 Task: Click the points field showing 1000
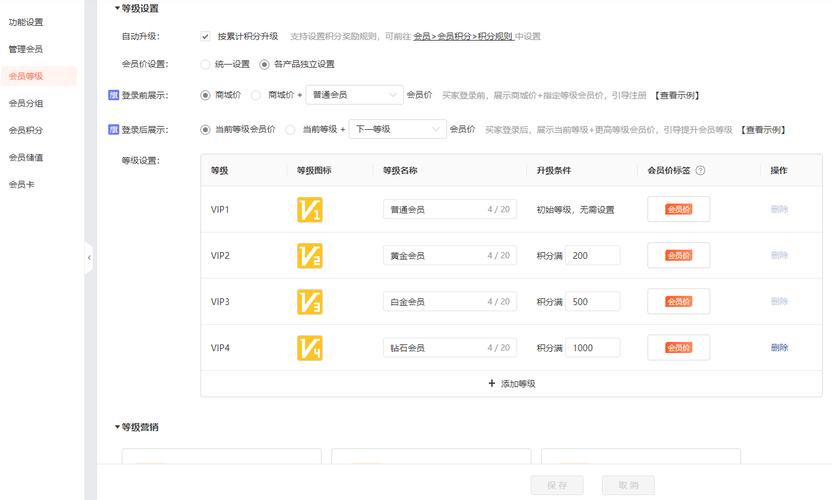[593, 348]
